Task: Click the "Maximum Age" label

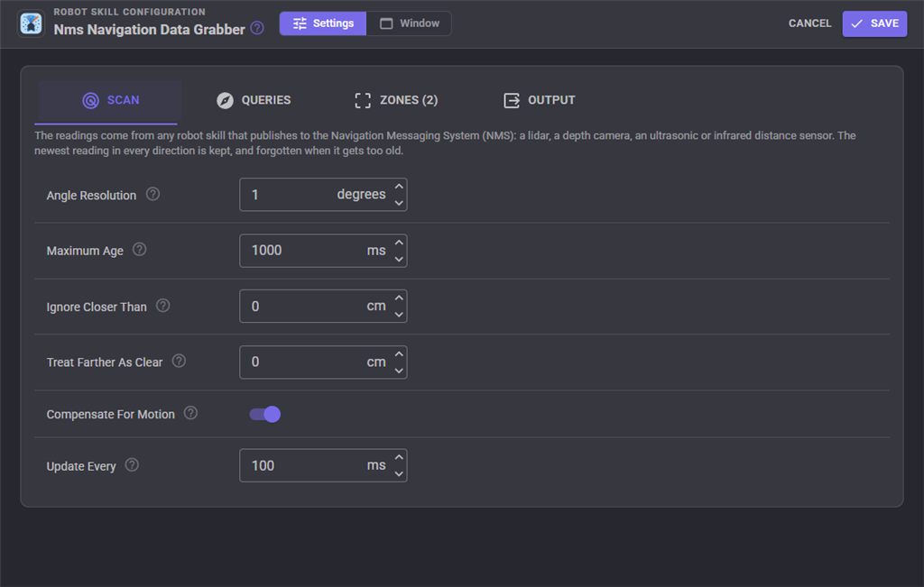Action: point(85,251)
